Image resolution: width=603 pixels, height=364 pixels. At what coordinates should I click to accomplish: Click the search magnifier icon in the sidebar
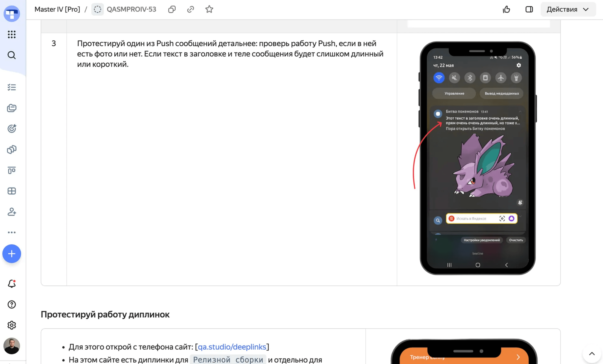coord(11,55)
